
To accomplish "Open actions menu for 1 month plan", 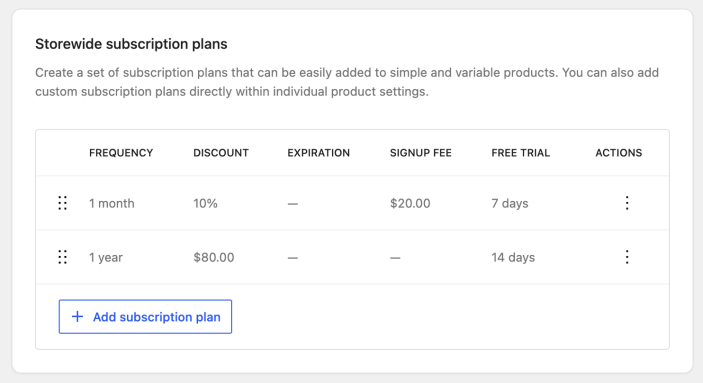I will point(627,203).
